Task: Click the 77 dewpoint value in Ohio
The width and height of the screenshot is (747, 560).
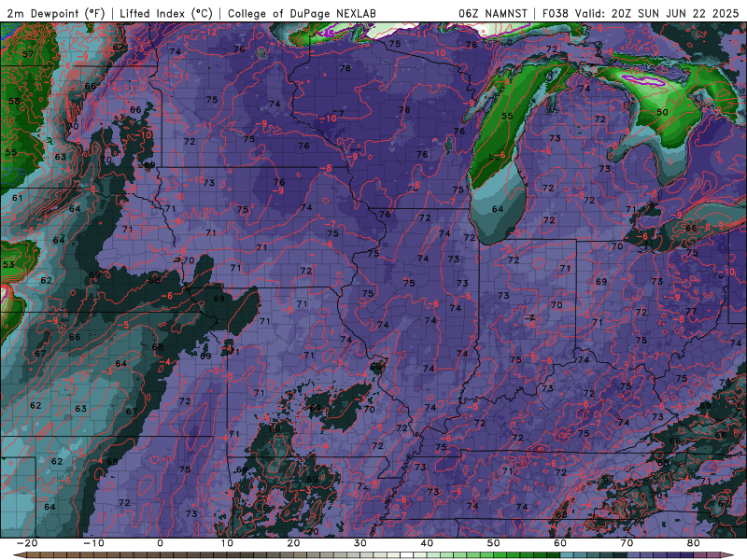Action: tap(691, 312)
